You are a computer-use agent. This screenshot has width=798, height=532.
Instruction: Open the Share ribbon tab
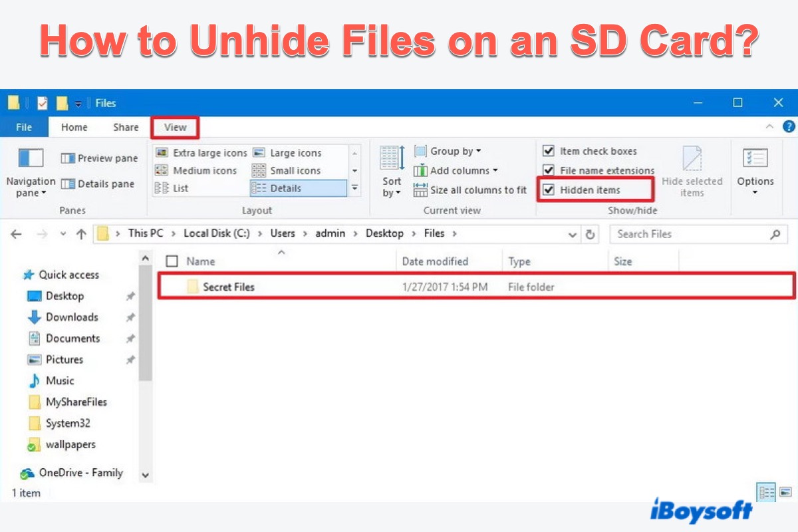[126, 128]
